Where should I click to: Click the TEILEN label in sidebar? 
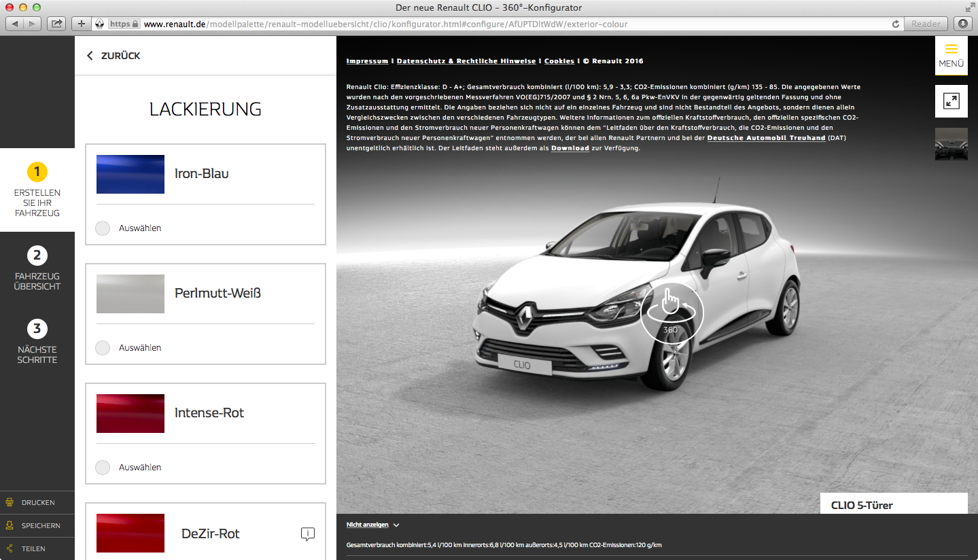[34, 549]
